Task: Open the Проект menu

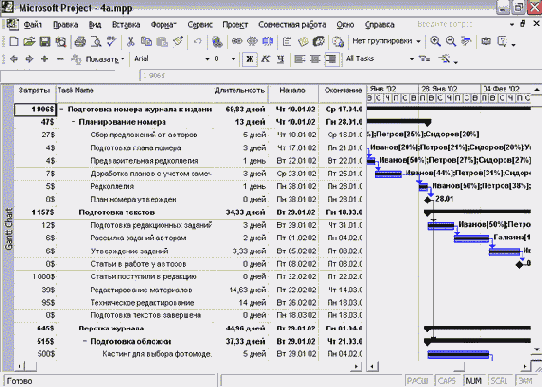Action: pyautogui.click(x=235, y=25)
